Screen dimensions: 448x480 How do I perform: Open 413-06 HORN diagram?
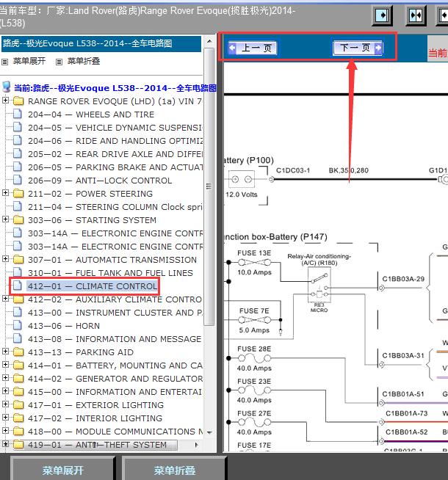(64, 326)
